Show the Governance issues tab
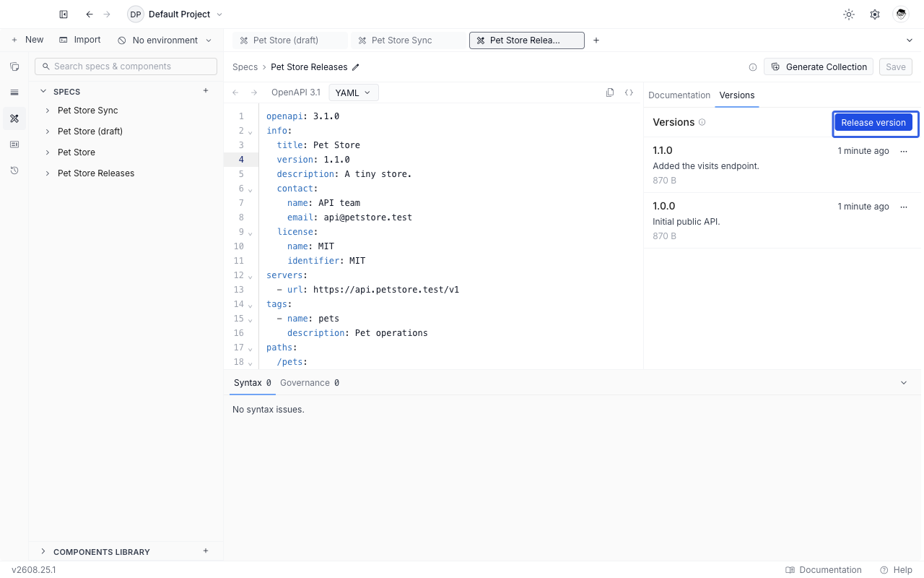This screenshot has height=578, width=924. point(310,383)
